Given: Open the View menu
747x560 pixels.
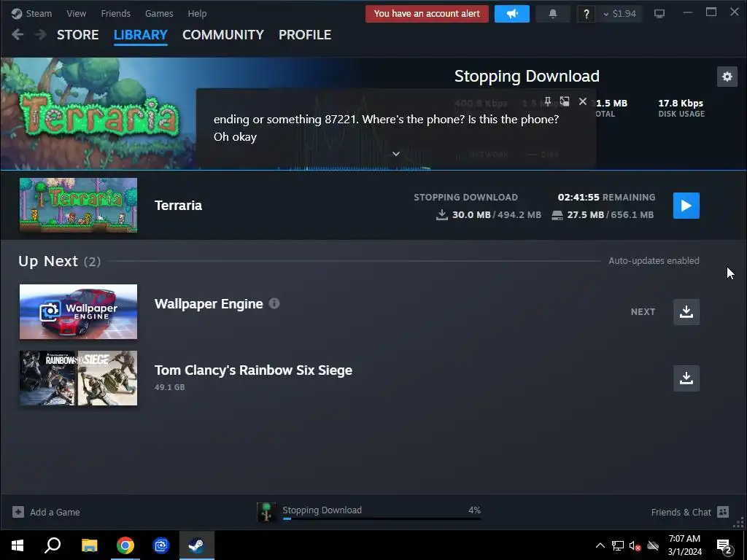Looking at the screenshot, I should pos(76,13).
